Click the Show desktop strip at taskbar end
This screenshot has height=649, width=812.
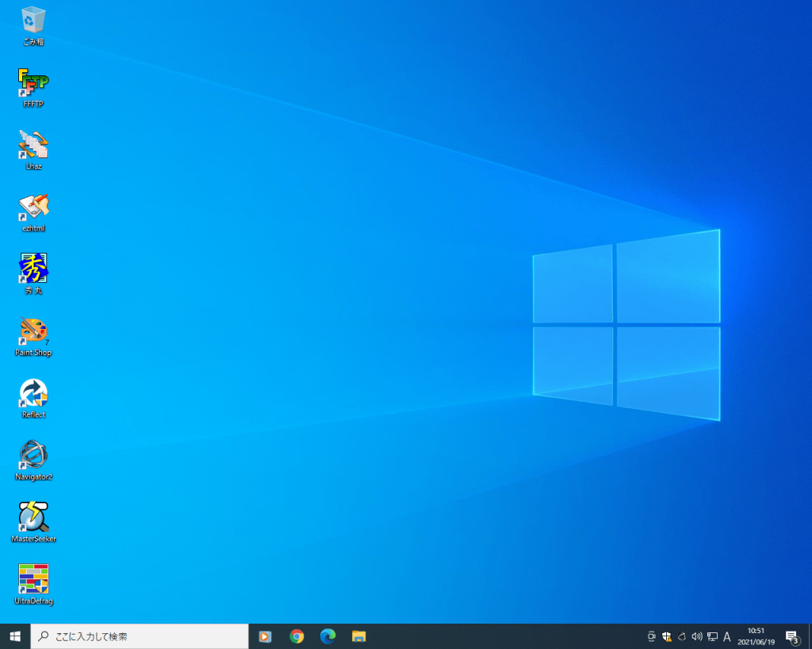tap(810, 636)
